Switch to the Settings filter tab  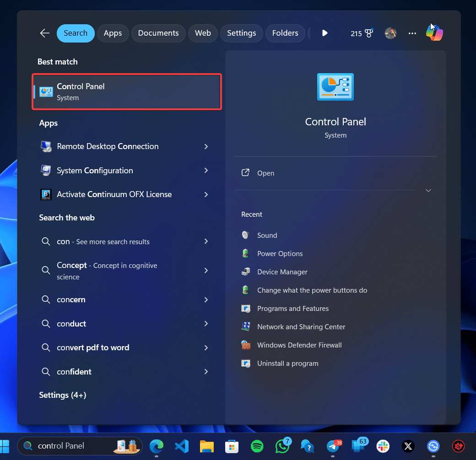point(241,33)
